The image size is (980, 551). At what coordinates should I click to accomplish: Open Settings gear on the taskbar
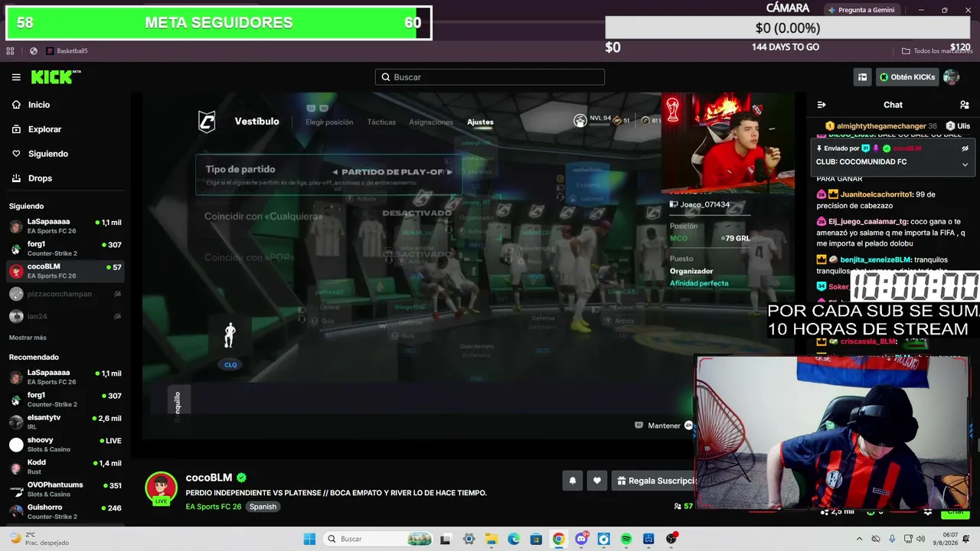[x=469, y=539]
